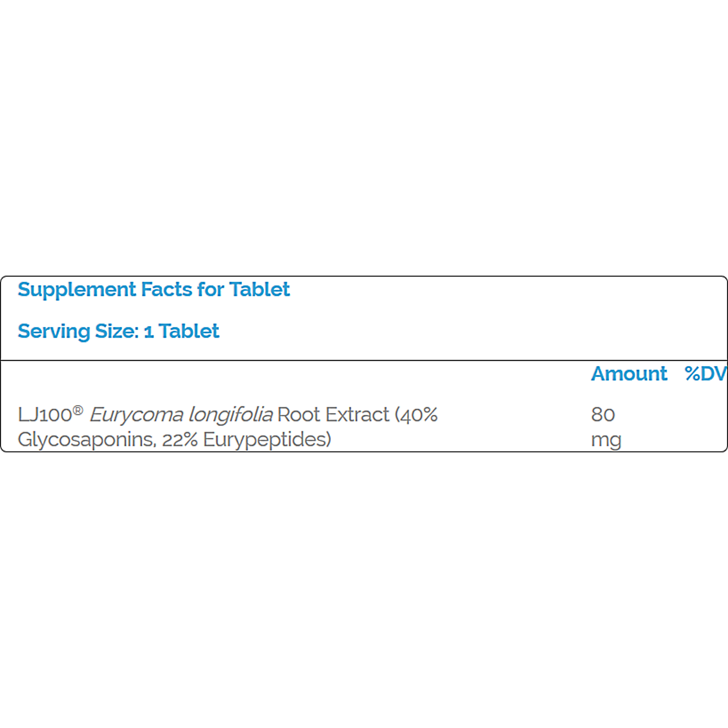
Task: Select the LJ100 ingredient name
Action: click(x=45, y=415)
